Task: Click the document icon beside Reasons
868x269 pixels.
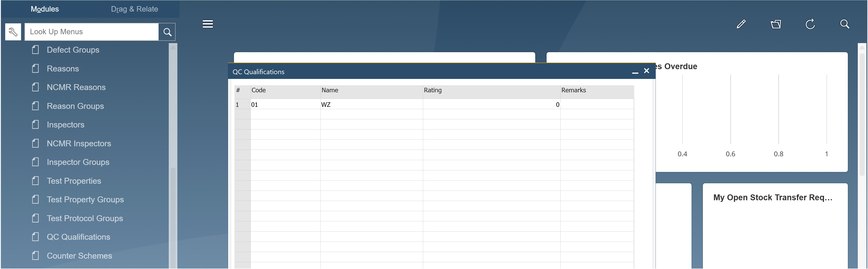Action: tap(35, 68)
